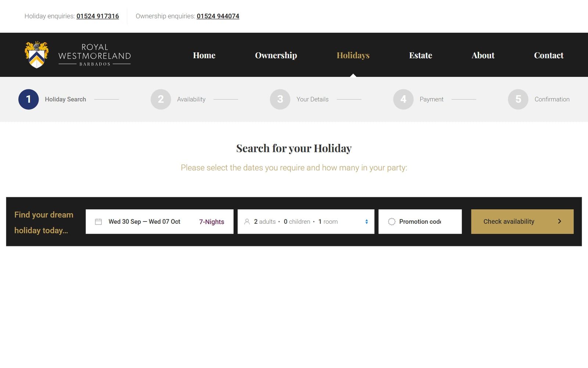Click the person icon in guests field
The height and width of the screenshot is (368, 588).
247,222
